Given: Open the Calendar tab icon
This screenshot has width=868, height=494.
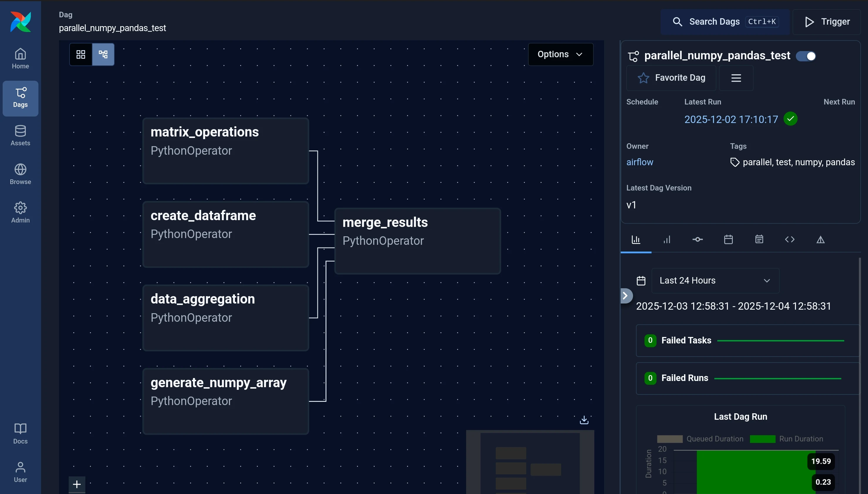Looking at the screenshot, I should pyautogui.click(x=728, y=240).
